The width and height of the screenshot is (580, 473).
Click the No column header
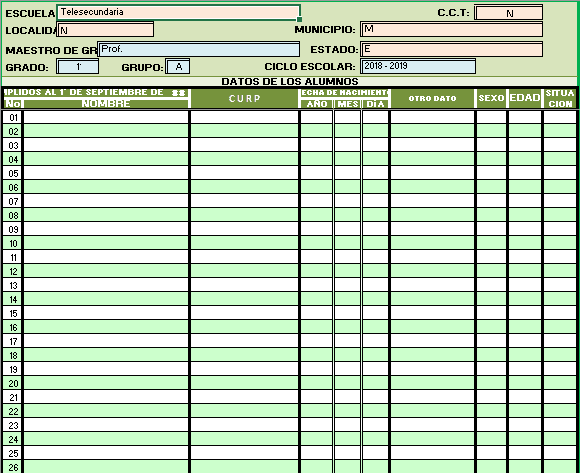click(x=13, y=104)
